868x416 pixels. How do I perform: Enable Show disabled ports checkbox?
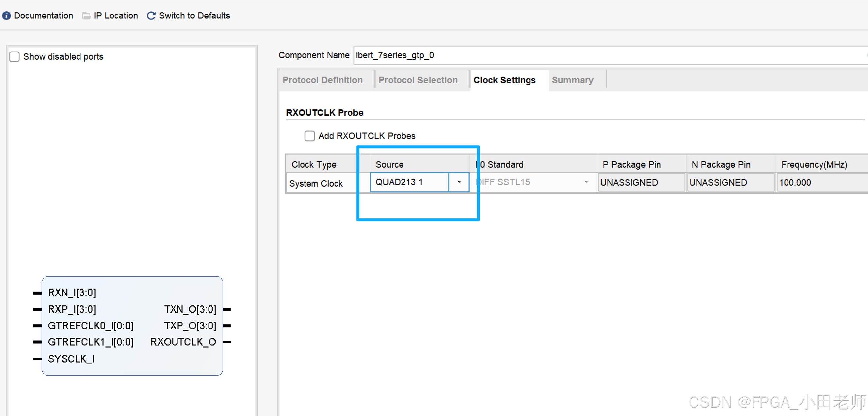(15, 57)
